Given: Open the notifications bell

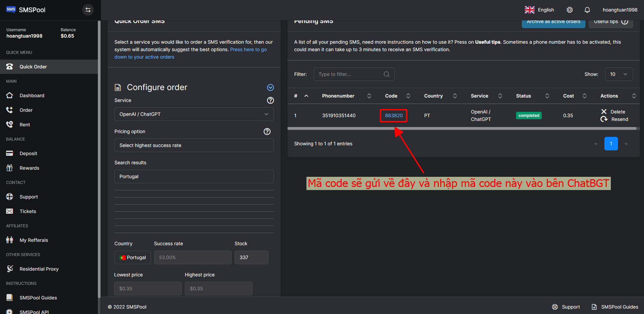Looking at the screenshot, I should (x=587, y=10).
